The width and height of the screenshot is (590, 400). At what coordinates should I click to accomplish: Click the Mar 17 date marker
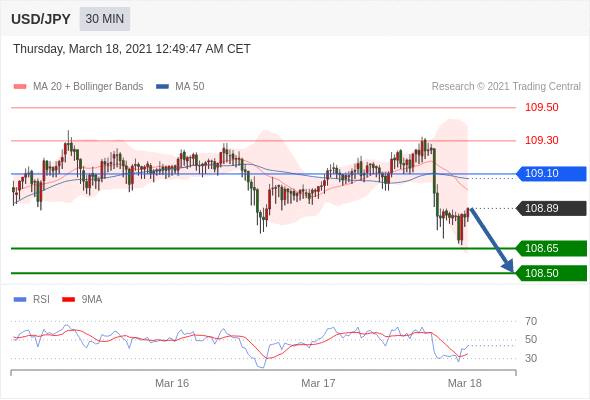pos(318,383)
